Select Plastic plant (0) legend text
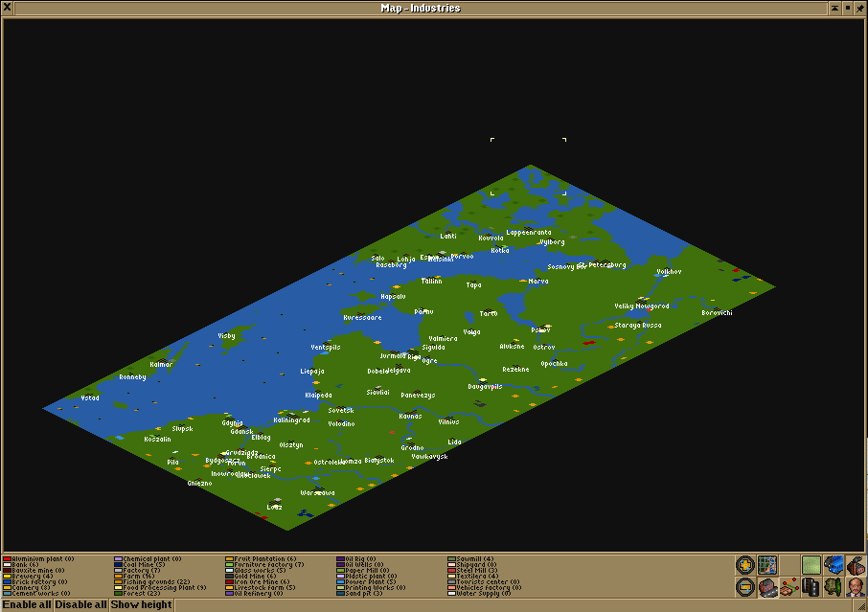 point(372,576)
